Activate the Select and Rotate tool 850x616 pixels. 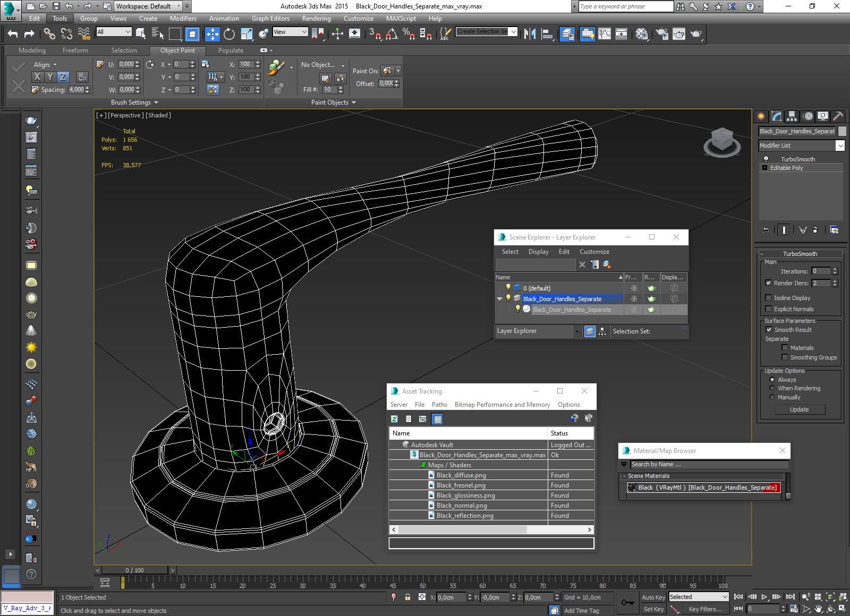pyautogui.click(x=229, y=34)
